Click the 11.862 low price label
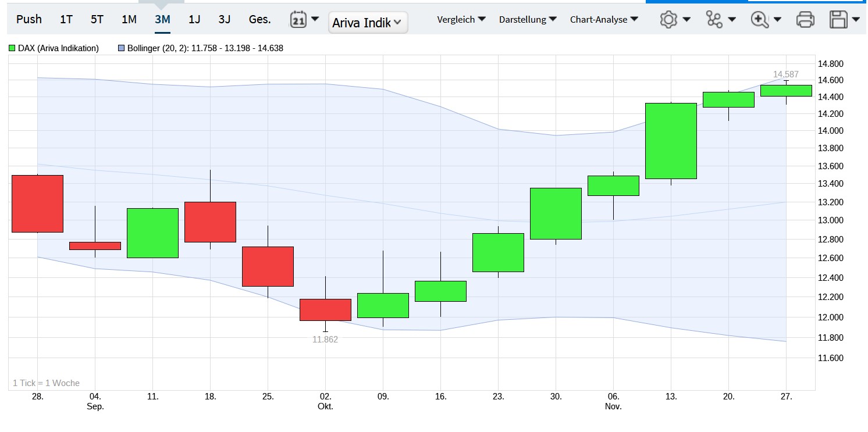Screen dimensions: 868x432 click(x=325, y=340)
